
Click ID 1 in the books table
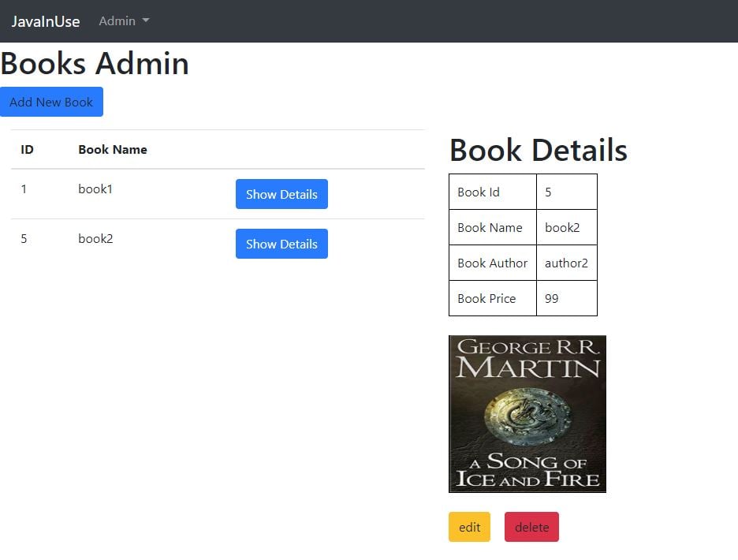coord(24,189)
